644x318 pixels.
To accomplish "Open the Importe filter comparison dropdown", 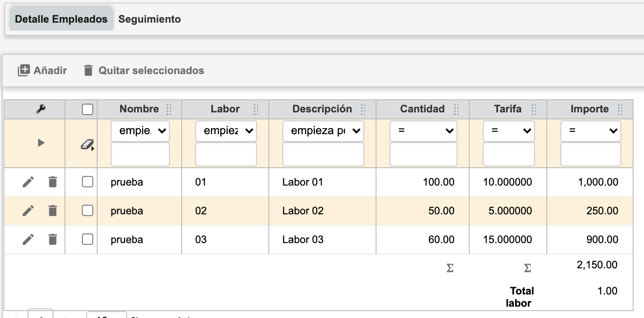I will pos(590,131).
